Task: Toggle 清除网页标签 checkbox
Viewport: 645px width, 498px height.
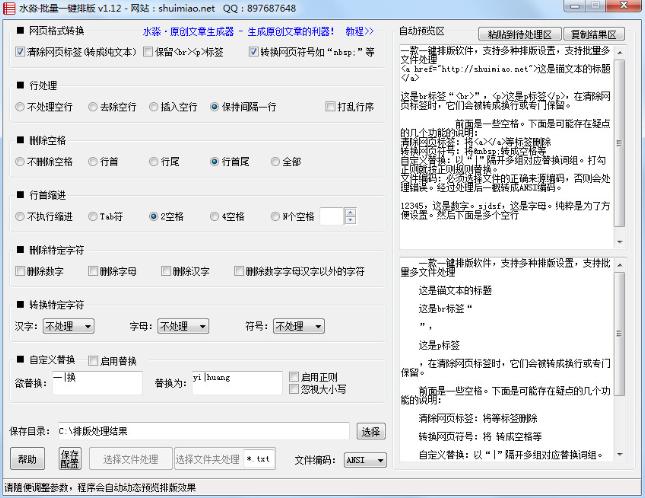Action: [22, 52]
